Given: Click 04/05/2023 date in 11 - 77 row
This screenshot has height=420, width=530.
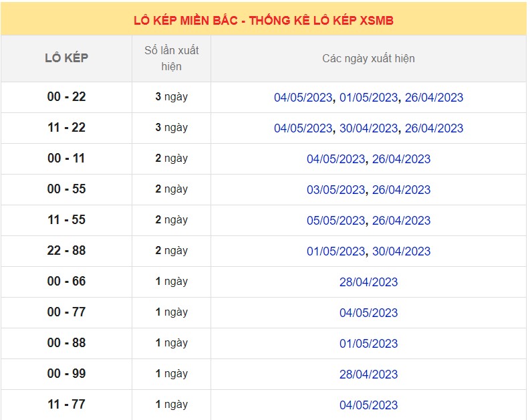Looking at the screenshot, I should coord(368,405).
